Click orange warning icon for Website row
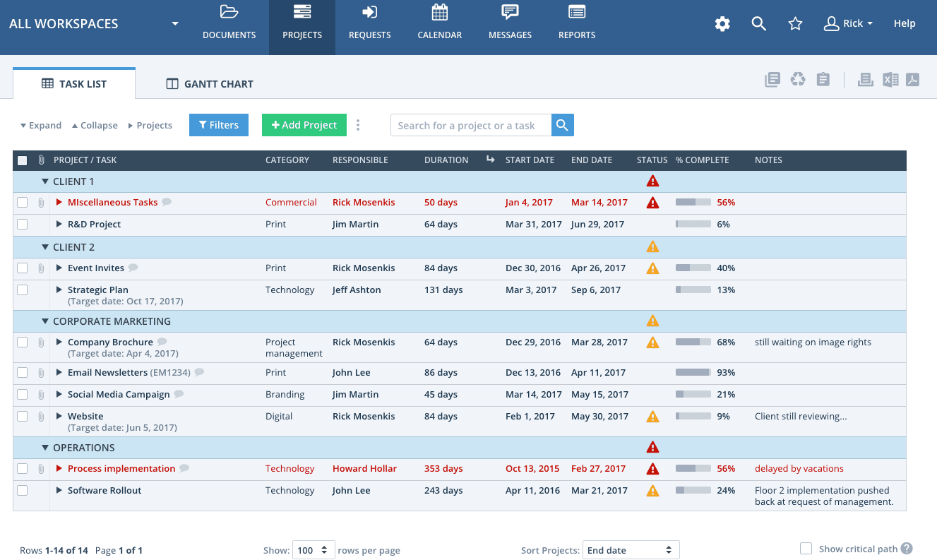The image size is (937, 560). pyautogui.click(x=652, y=417)
